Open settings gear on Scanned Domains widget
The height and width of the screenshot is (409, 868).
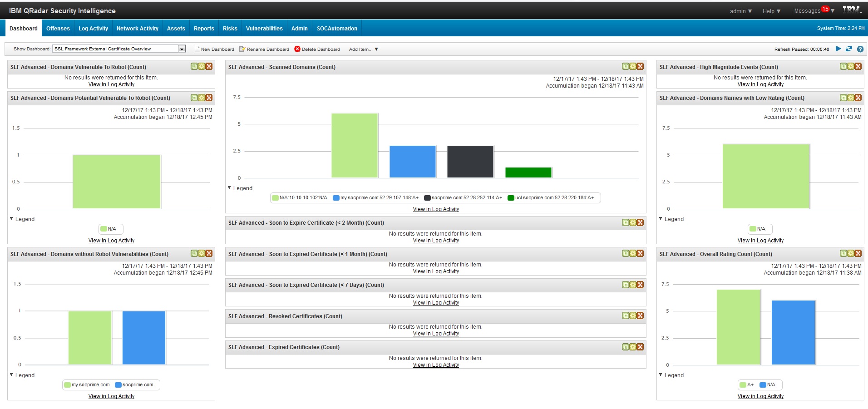pyautogui.click(x=633, y=67)
